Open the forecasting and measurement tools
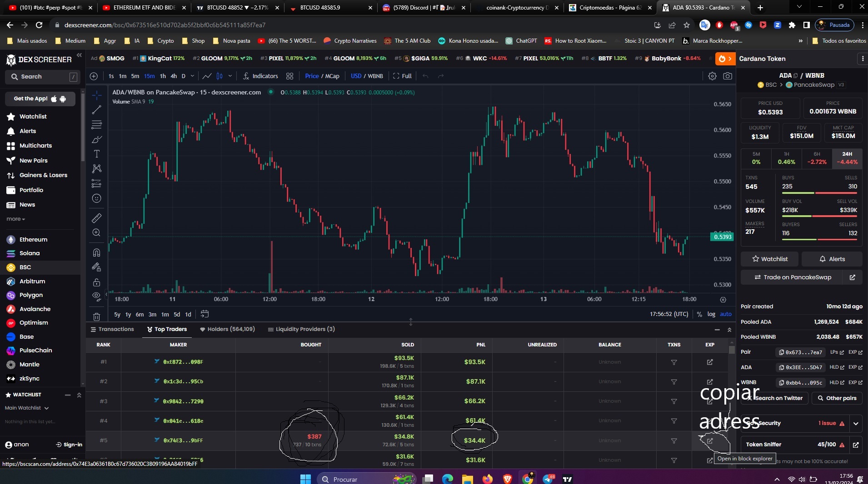This screenshot has height=484, width=868. click(x=97, y=183)
